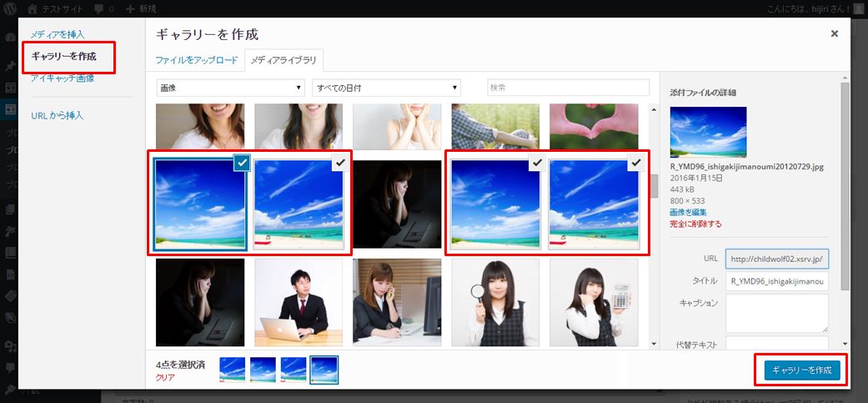
Task: Uncheck the checkmark on fifth beach image
Action: click(635, 163)
